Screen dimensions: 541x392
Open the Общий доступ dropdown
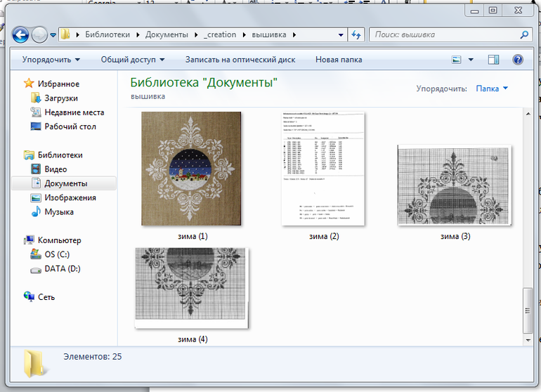[x=132, y=60]
